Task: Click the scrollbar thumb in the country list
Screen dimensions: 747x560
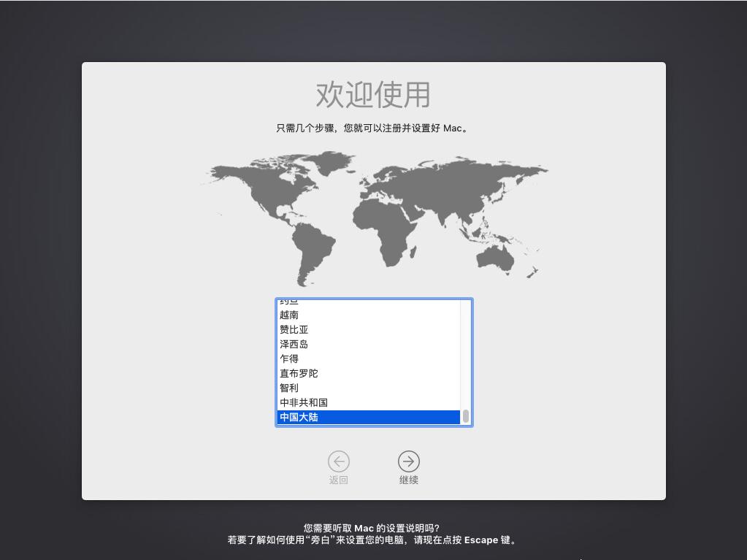Action: 466,416
